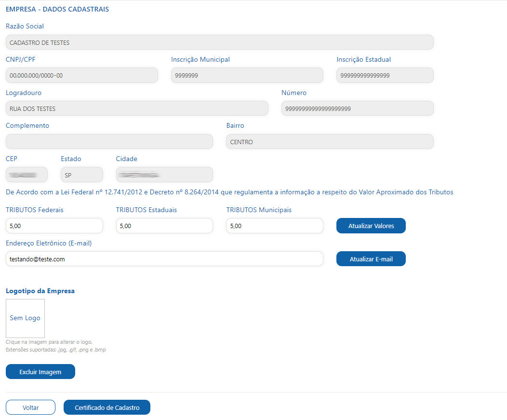Screen dimensions: 507x420
Task: Click the 'De Acordo com a Lei Federal' notice
Action: tap(229, 192)
